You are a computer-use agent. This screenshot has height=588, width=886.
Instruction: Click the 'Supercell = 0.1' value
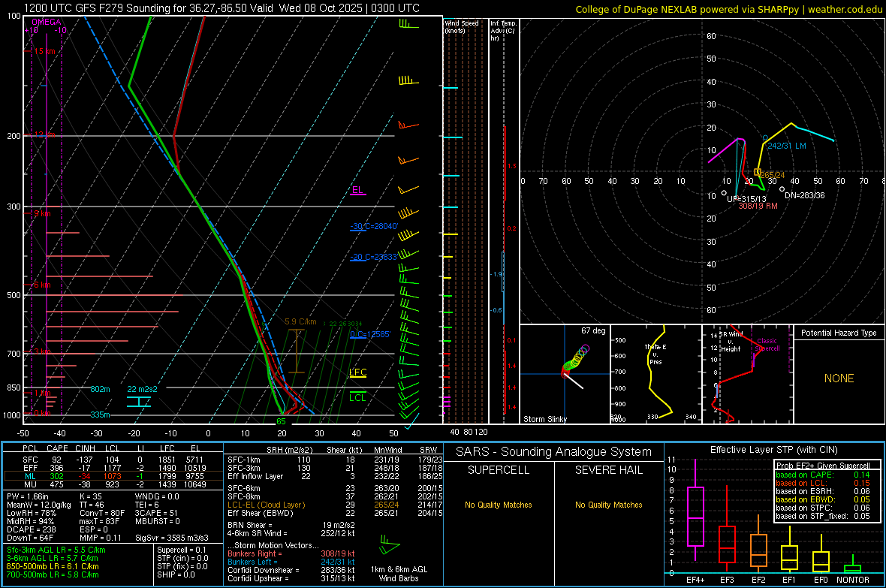(x=182, y=550)
